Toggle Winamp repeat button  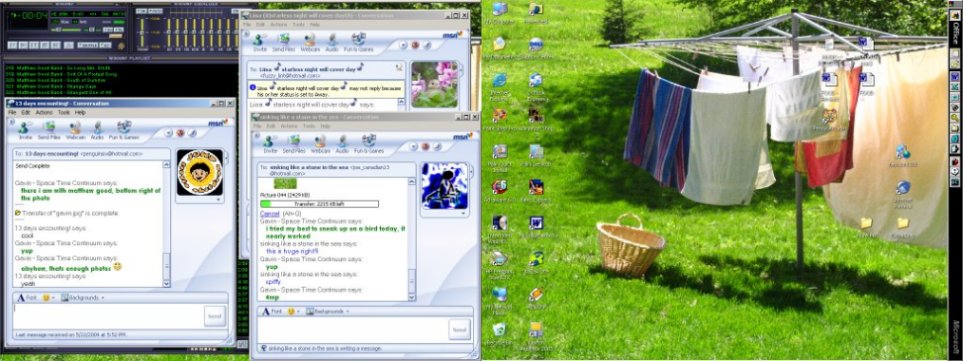pos(106,45)
